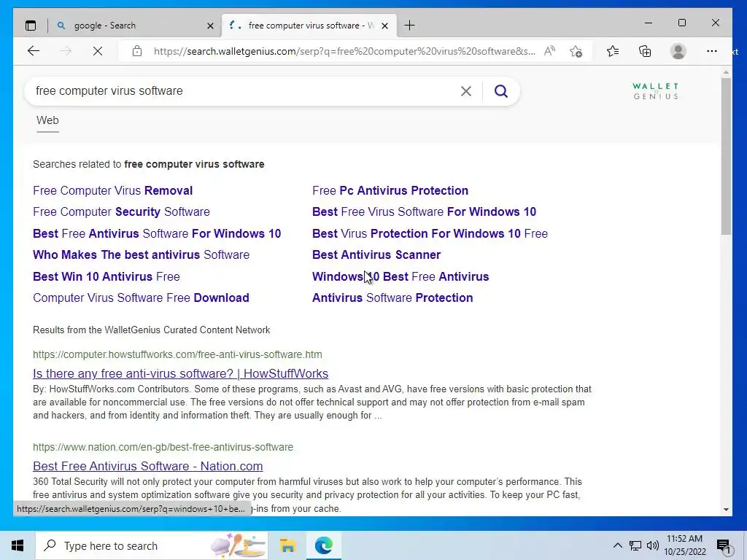Activate Read aloud icon in address bar
Viewport: 747px width, 560px height.
point(549,51)
